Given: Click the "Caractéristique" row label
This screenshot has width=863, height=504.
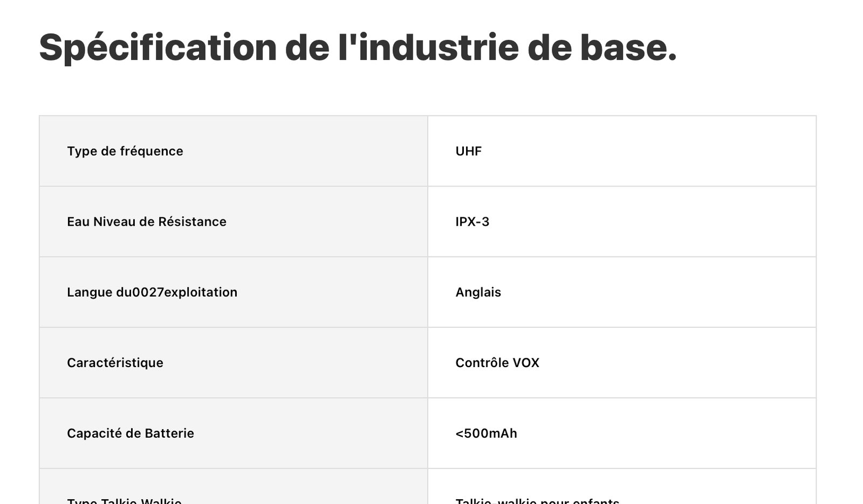Looking at the screenshot, I should click(115, 363).
